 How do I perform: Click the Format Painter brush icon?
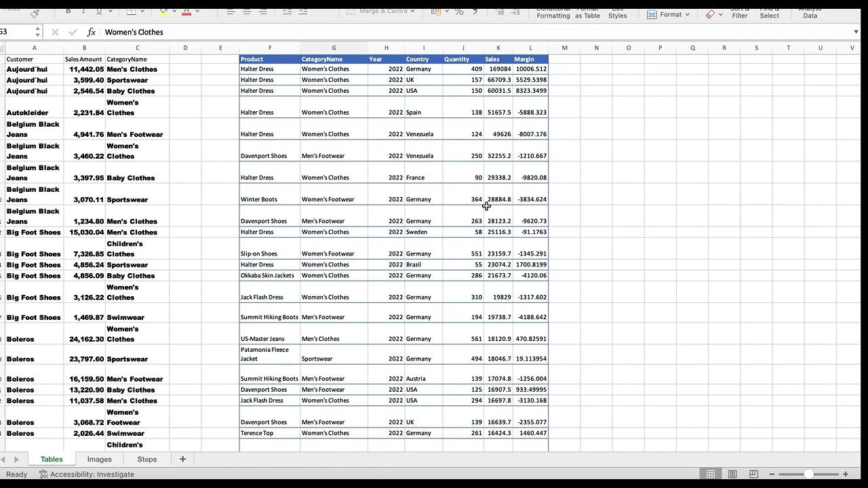[x=35, y=12]
